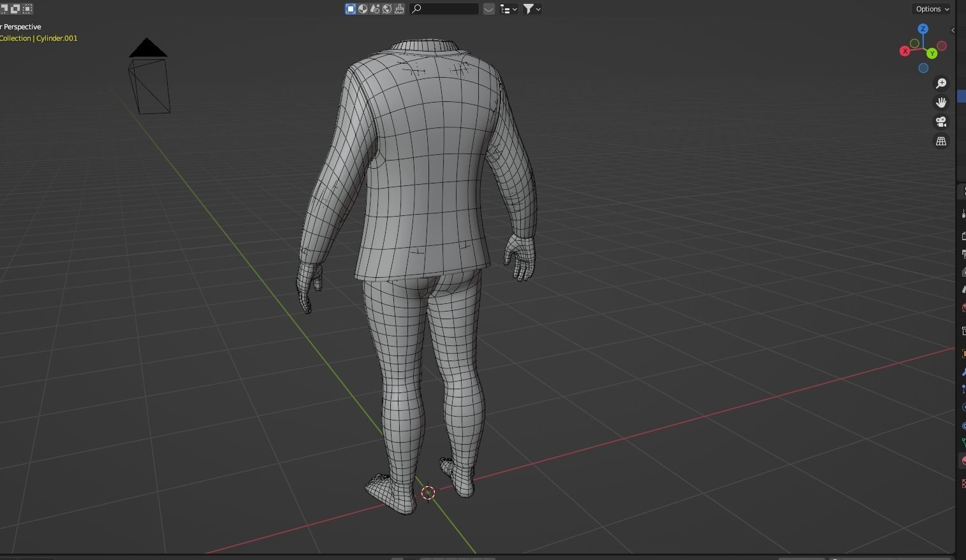Screen dimensions: 966x560
Task: Click the hand pan-view button
Action: pos(941,103)
